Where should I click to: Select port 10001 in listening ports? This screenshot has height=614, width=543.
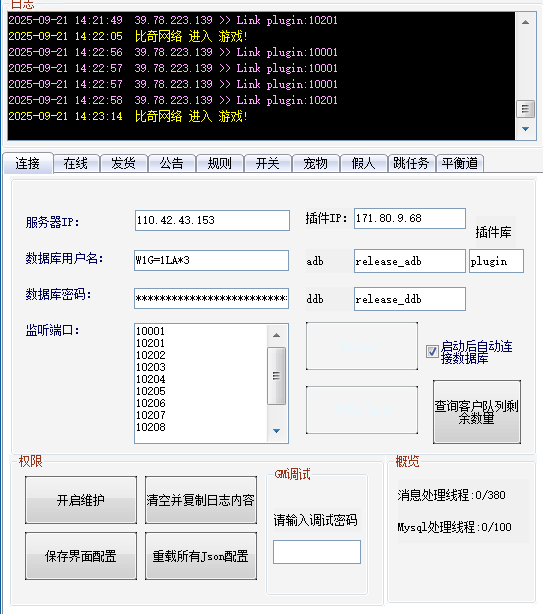pyautogui.click(x=150, y=331)
